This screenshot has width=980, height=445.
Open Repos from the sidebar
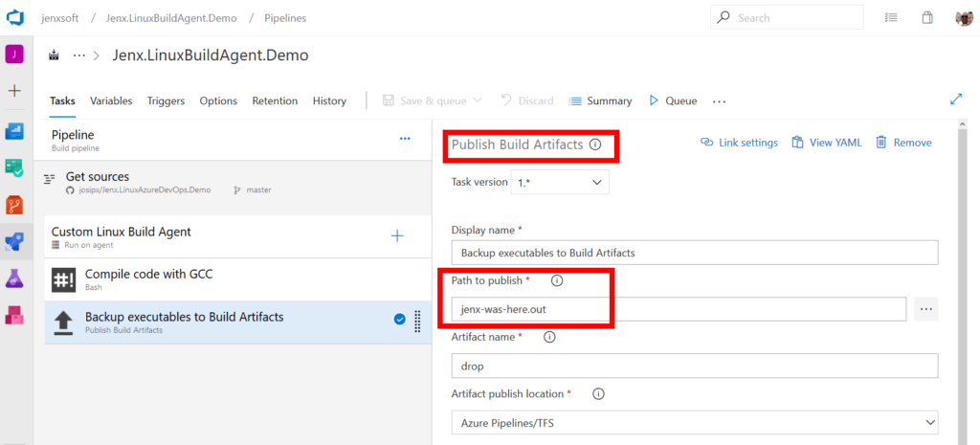click(x=14, y=205)
